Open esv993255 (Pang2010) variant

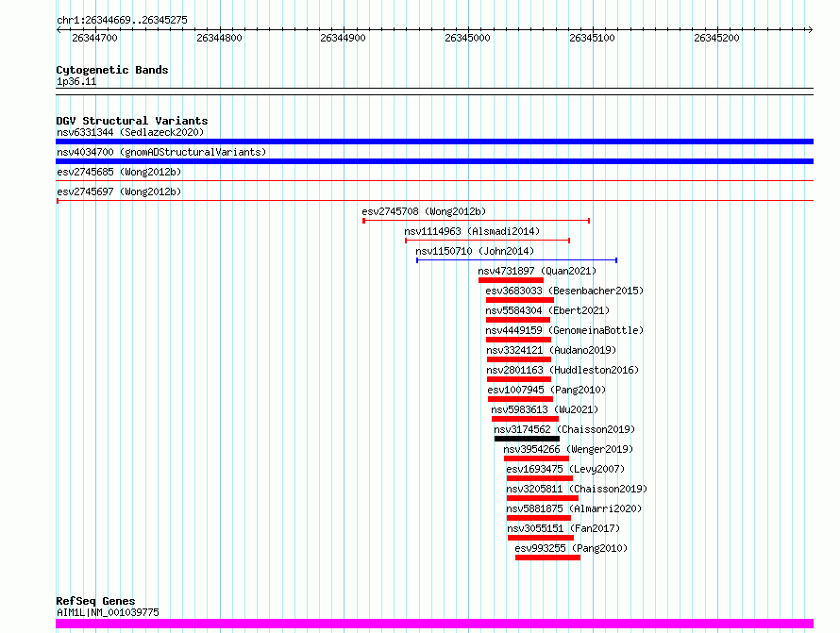571,548
